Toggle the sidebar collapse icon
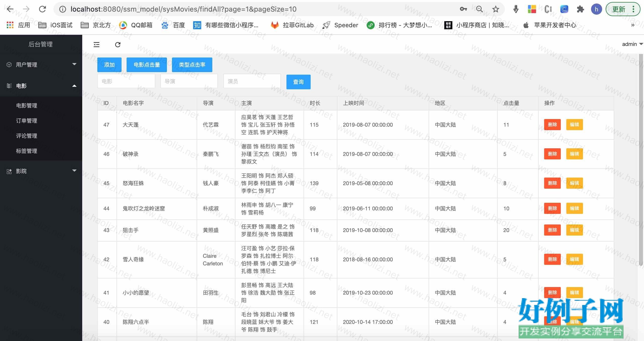644x341 pixels. click(97, 45)
